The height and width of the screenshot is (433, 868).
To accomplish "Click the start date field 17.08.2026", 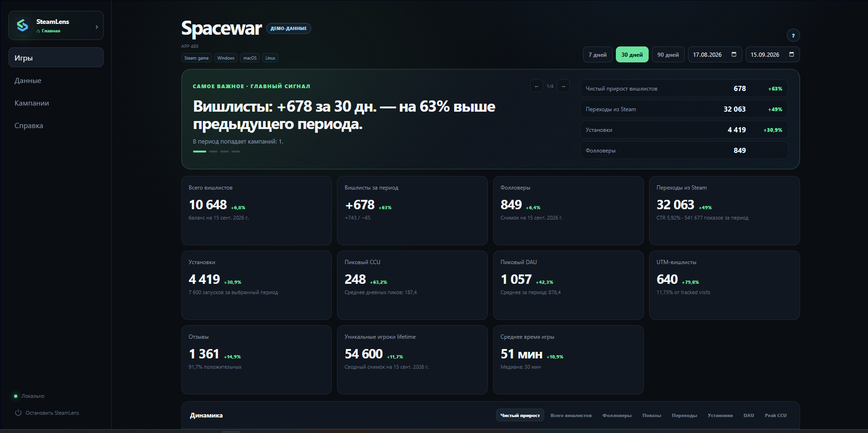I will [x=715, y=54].
